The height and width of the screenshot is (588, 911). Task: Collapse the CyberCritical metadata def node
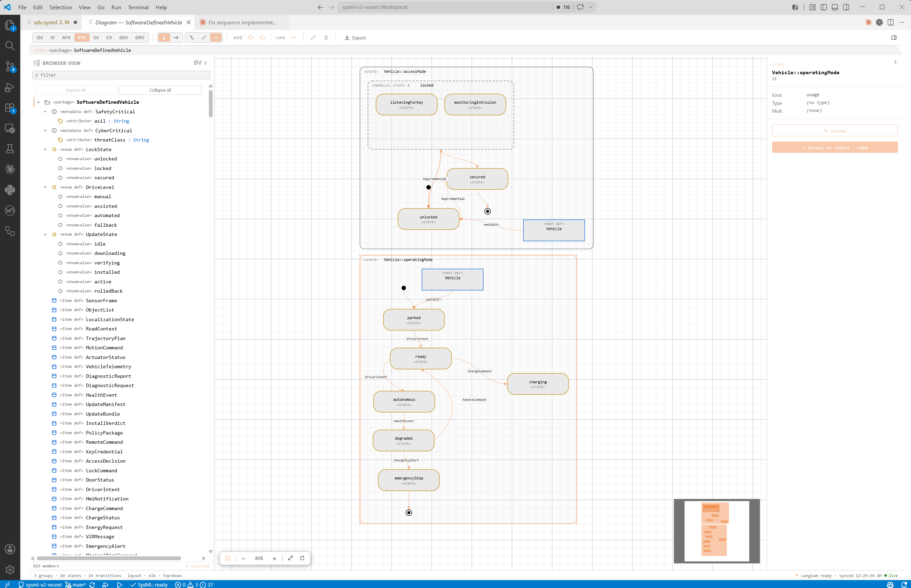click(x=45, y=131)
